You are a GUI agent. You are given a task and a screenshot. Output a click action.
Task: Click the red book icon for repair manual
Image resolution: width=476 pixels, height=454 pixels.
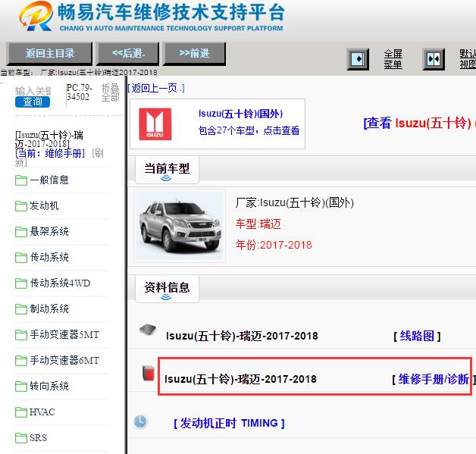pos(149,373)
